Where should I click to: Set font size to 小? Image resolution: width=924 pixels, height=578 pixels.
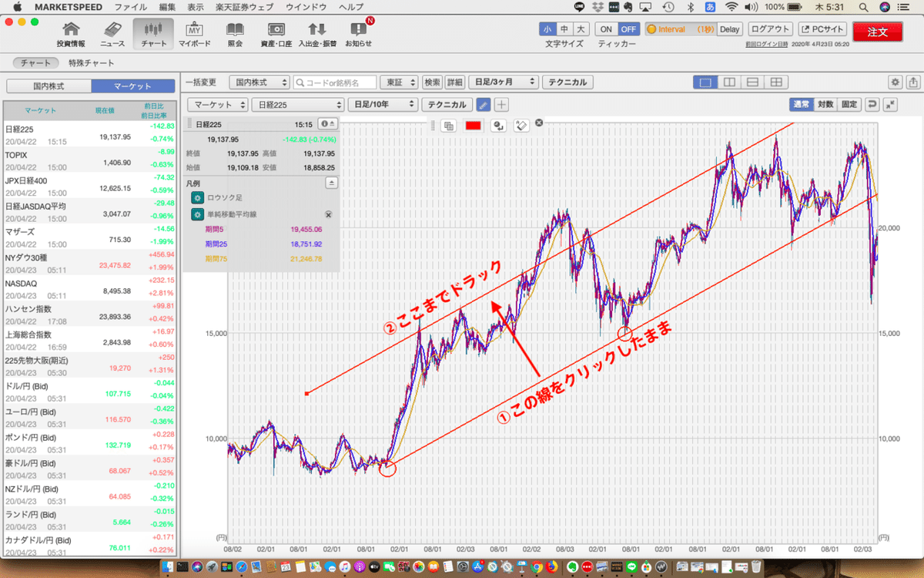coord(547,29)
